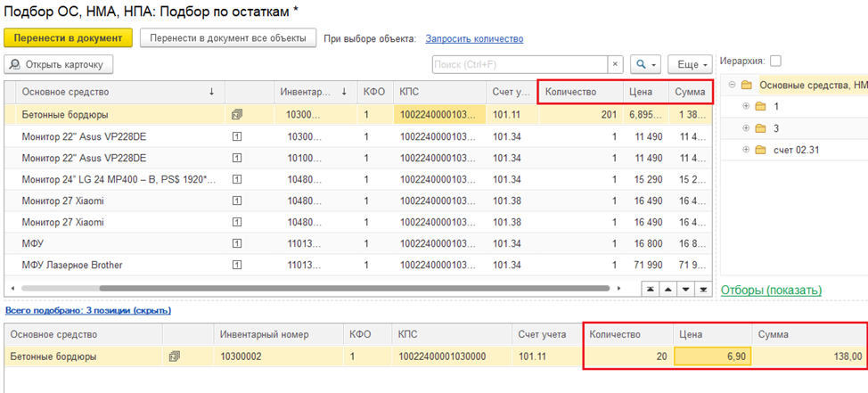Click the object icon beside Монитор 24" LG
The width and height of the screenshot is (868, 393).
pyautogui.click(x=237, y=179)
